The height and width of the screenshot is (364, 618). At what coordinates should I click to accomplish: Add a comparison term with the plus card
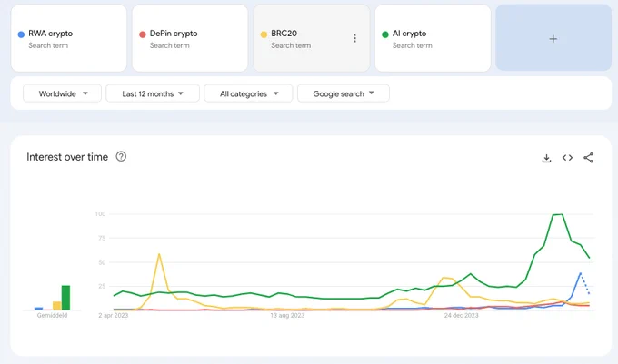tap(553, 38)
